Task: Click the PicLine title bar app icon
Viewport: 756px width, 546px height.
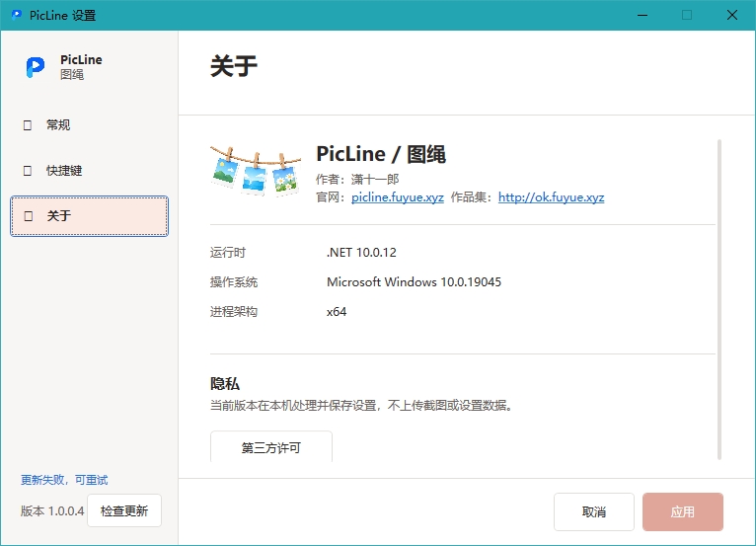Action: (x=17, y=15)
